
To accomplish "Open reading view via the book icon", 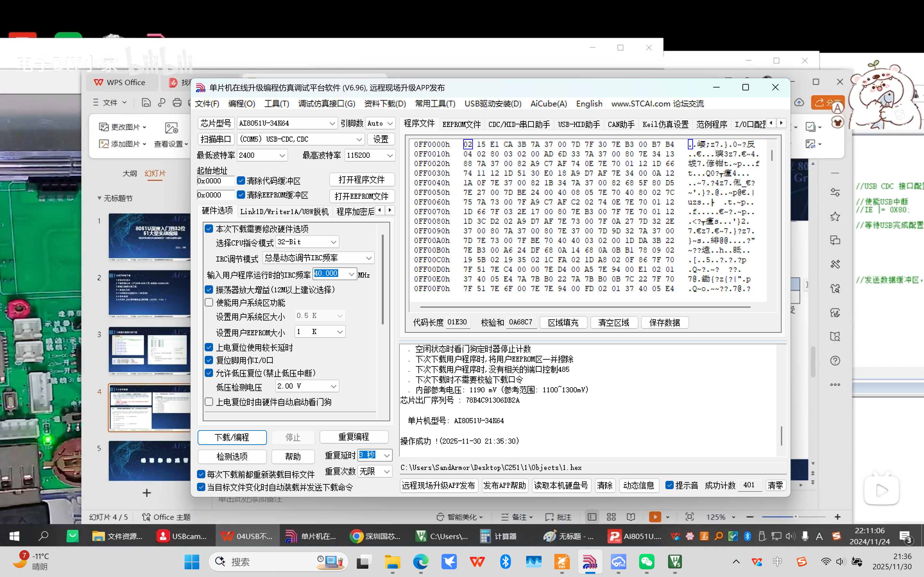I will (631, 517).
